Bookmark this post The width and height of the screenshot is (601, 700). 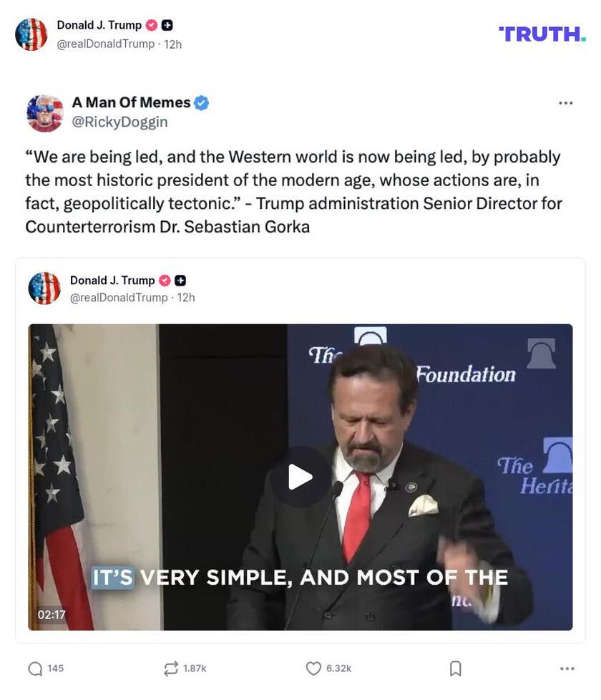[455, 669]
